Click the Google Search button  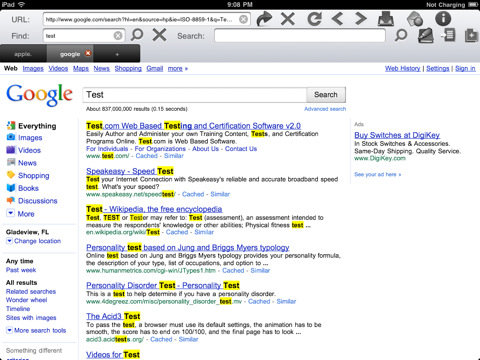326,95
